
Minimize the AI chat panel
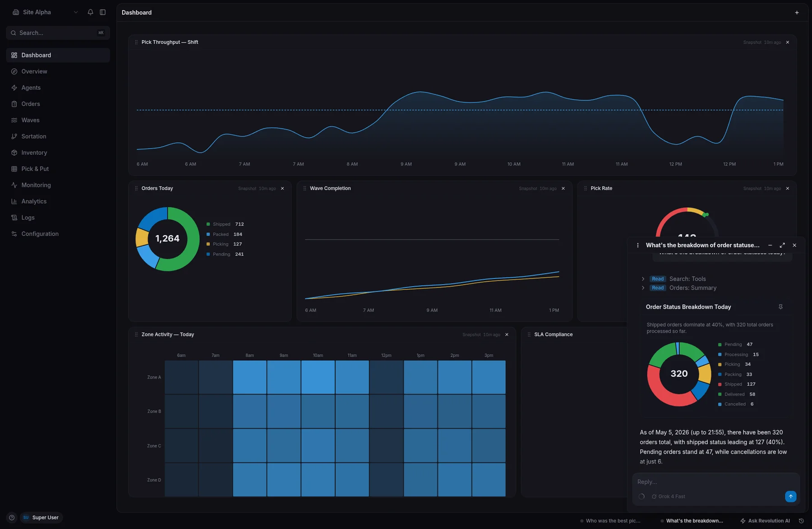pyautogui.click(x=770, y=246)
